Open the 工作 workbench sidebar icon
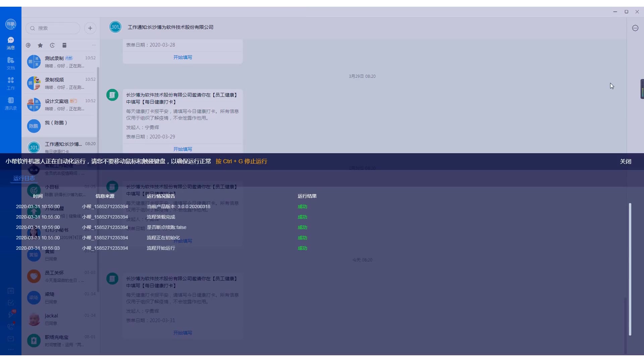 pyautogui.click(x=11, y=83)
